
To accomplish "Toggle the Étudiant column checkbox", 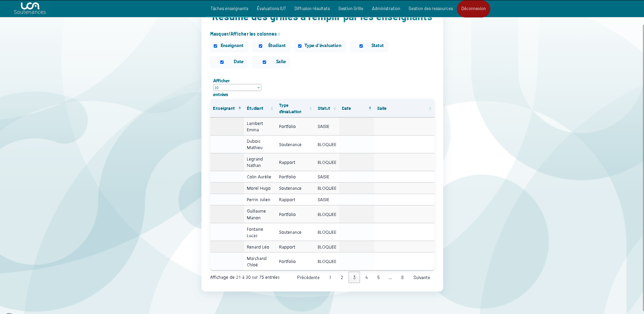I will [261, 46].
